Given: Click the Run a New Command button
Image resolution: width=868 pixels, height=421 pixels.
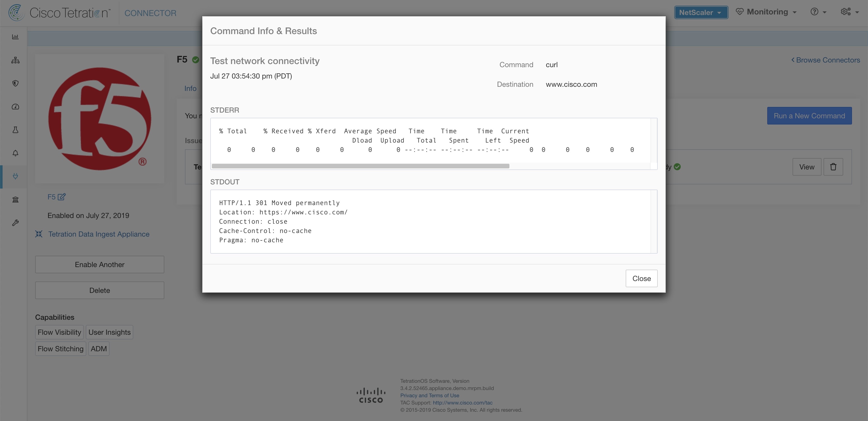Looking at the screenshot, I should point(809,116).
